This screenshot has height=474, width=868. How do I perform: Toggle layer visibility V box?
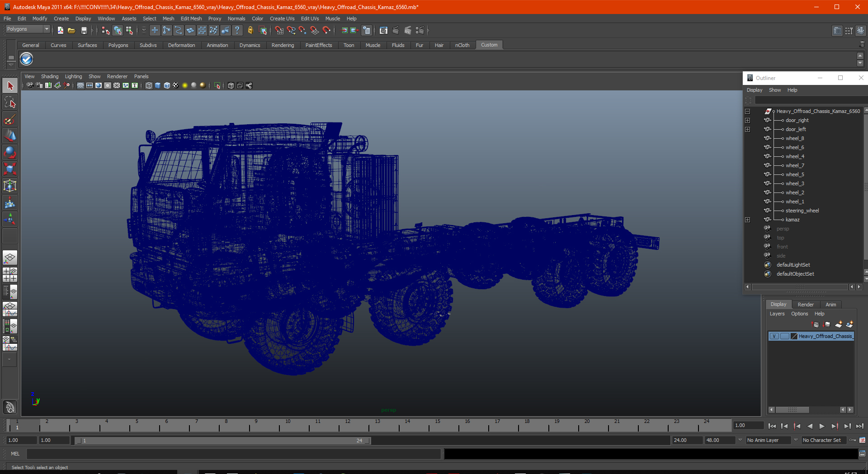point(774,336)
